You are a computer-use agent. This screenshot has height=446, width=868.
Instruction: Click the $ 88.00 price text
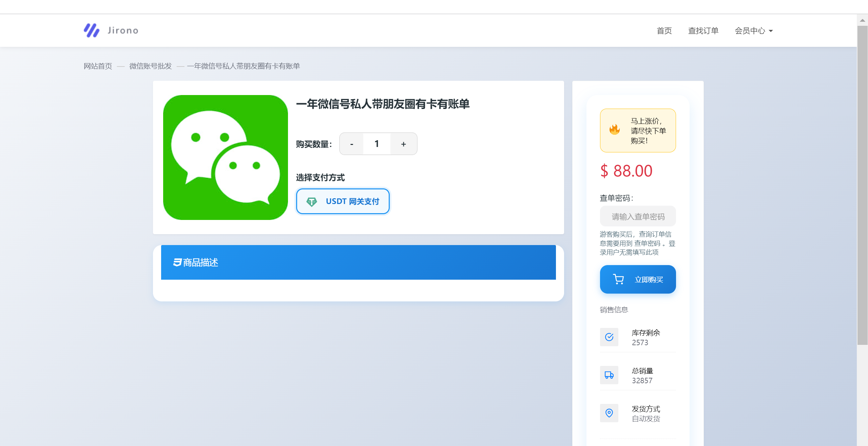coord(626,171)
